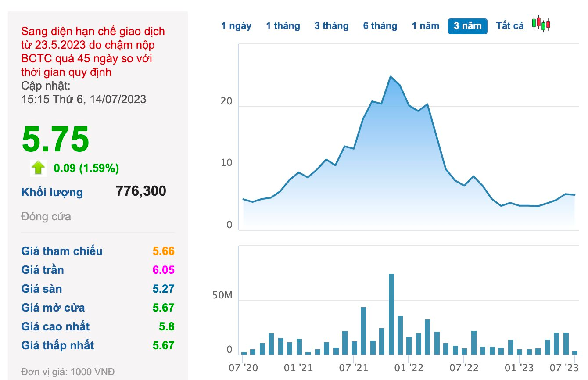Show all history with 'Tất cả' tab
Image resolution: width=588 pixels, height=380 pixels.
[510, 26]
